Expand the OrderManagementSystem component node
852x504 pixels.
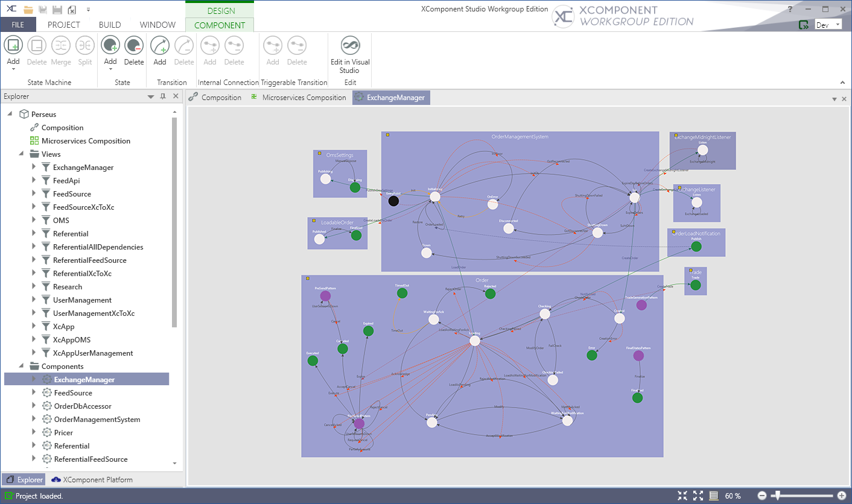tap(34, 420)
